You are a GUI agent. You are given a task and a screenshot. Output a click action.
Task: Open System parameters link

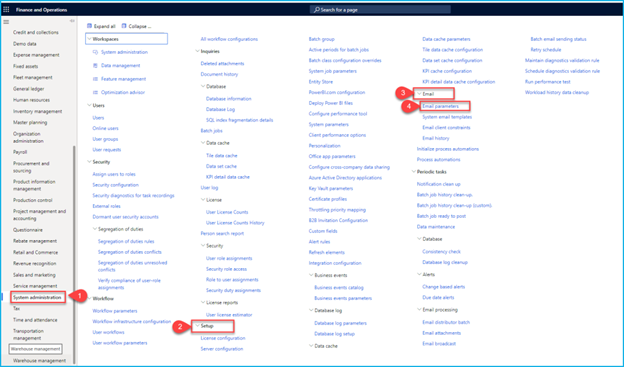[329, 124]
